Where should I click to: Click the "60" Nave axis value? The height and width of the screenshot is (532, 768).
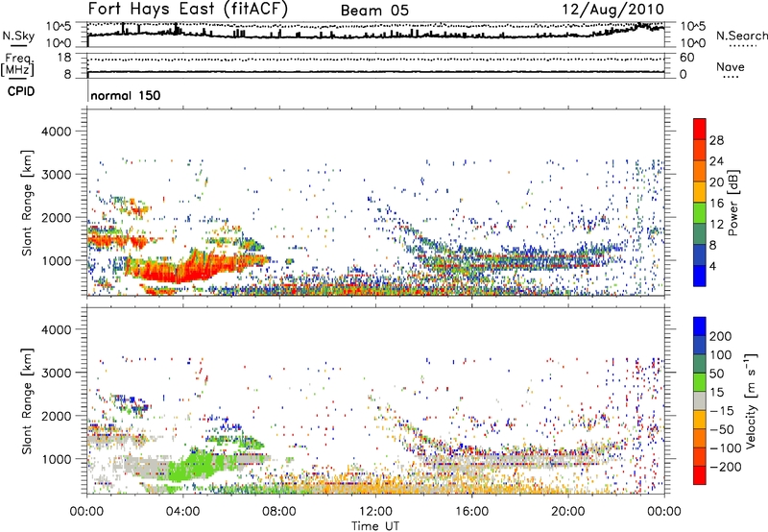[686, 58]
